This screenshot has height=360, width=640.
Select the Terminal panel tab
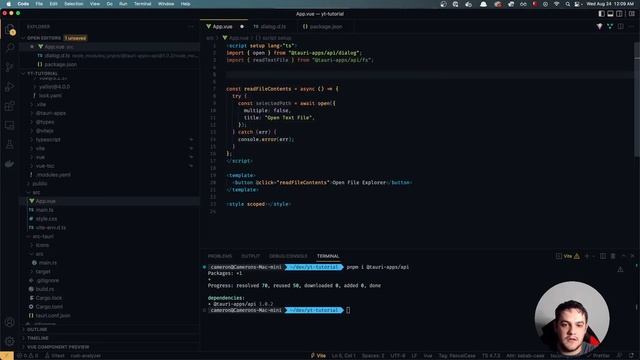point(328,256)
